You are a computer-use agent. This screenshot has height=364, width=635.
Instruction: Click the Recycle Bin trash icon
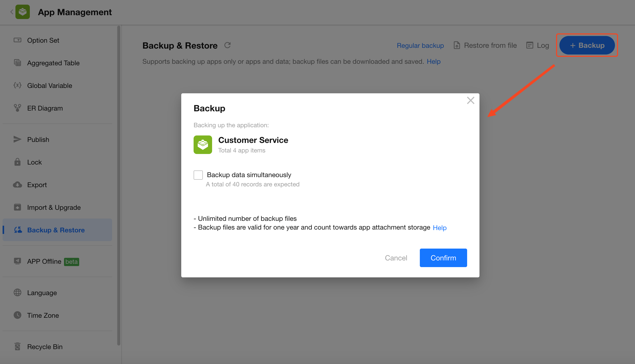(x=17, y=347)
